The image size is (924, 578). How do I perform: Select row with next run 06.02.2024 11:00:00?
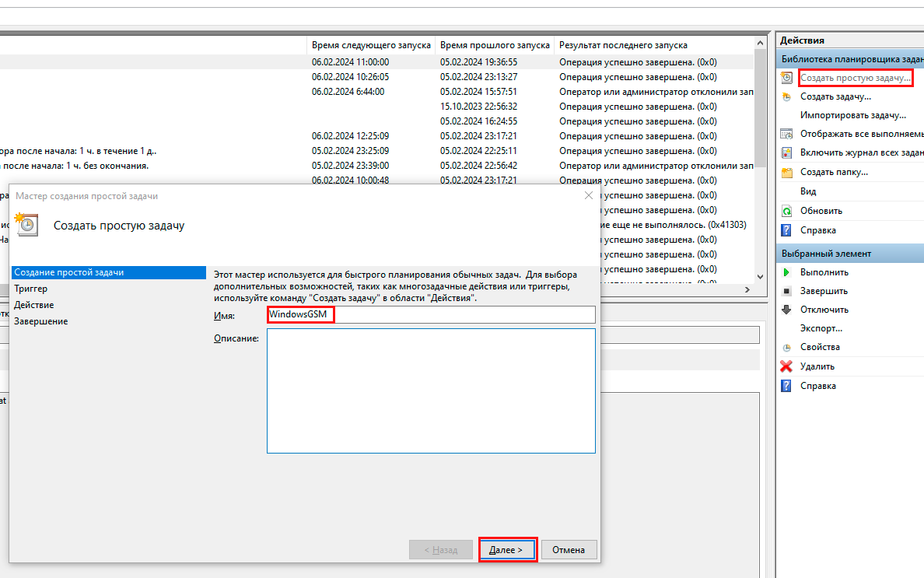pos(376,62)
